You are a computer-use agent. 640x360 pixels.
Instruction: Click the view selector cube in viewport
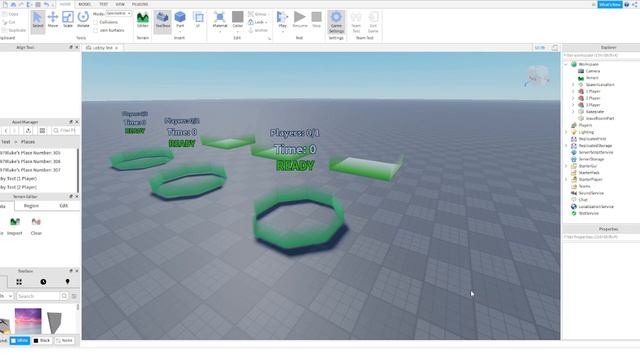click(x=538, y=76)
